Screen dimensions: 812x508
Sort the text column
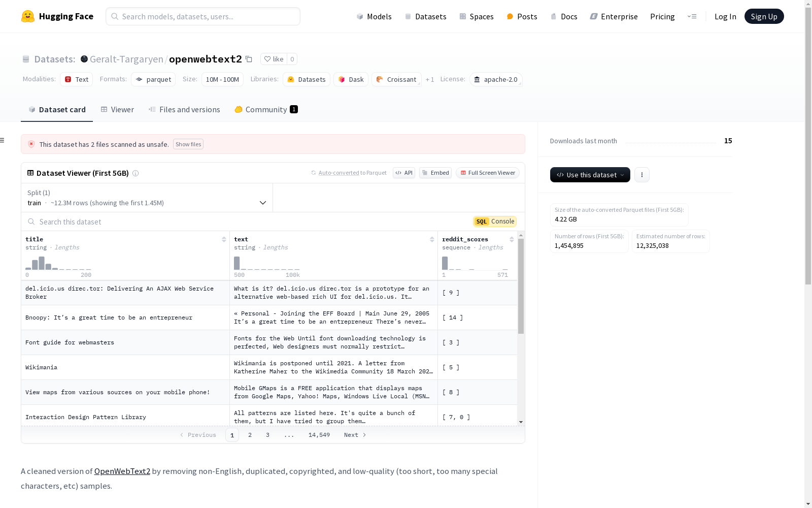click(x=432, y=239)
